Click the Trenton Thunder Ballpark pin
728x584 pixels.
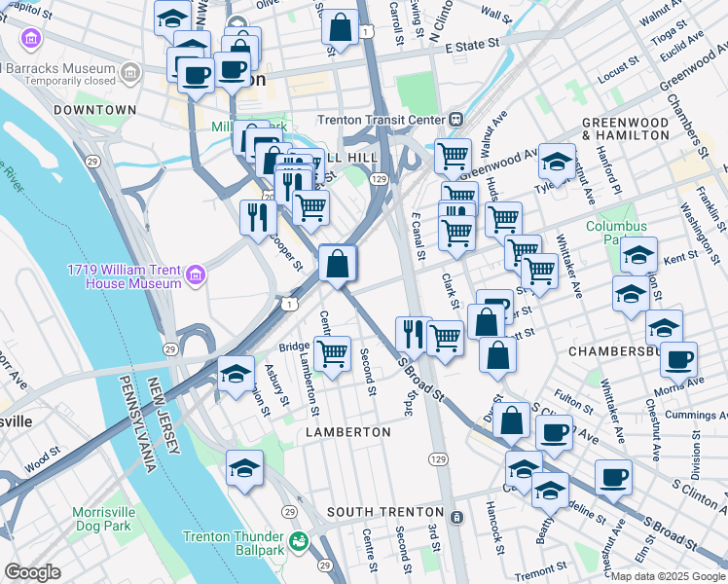coord(300,543)
